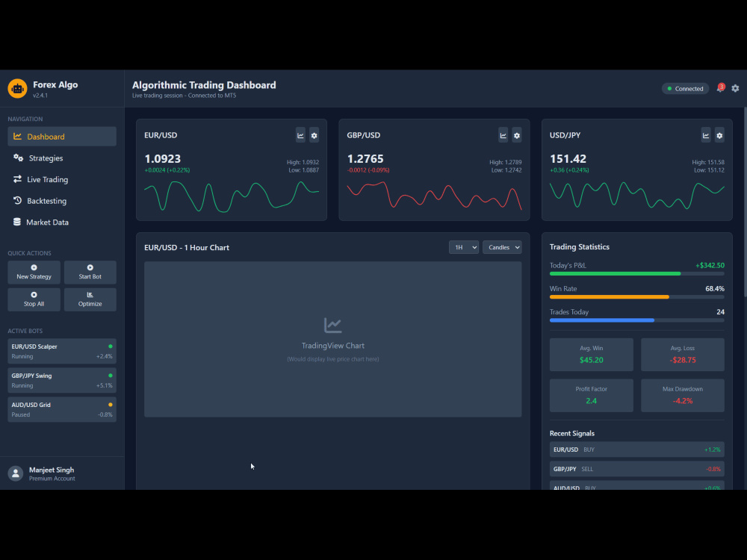Click the Manjeet Singh account name

(x=52, y=470)
